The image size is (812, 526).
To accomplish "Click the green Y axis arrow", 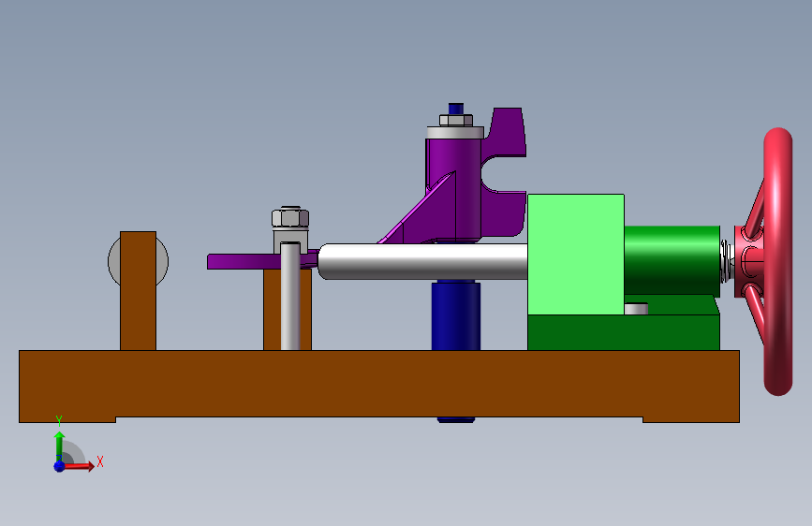I will [x=59, y=445].
